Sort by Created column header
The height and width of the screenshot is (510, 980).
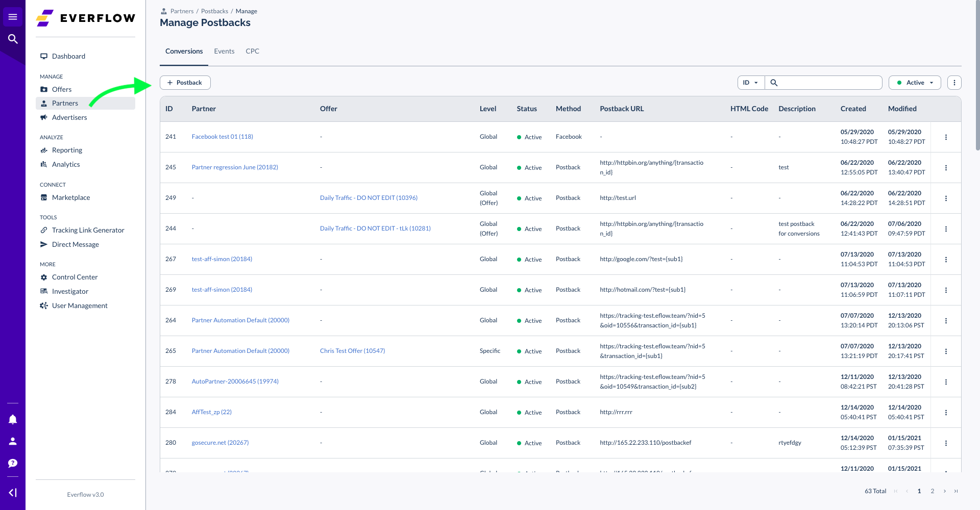(853, 109)
